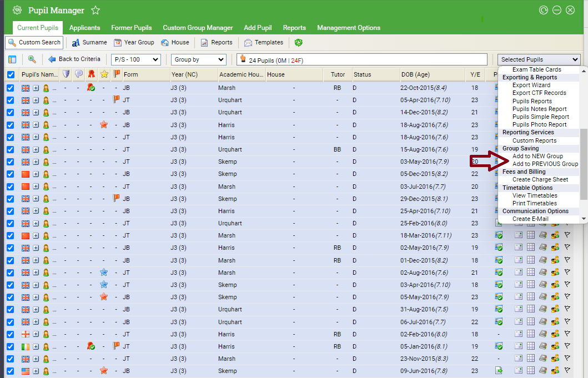Select Export Wizard in the dropdown list
Image resolution: width=588 pixels, height=378 pixels.
(531, 85)
